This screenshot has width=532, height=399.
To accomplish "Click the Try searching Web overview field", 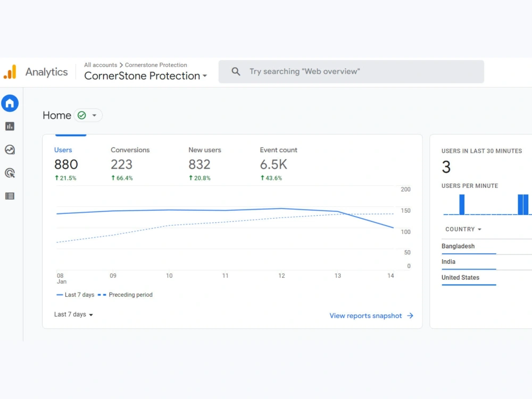I will point(351,72).
